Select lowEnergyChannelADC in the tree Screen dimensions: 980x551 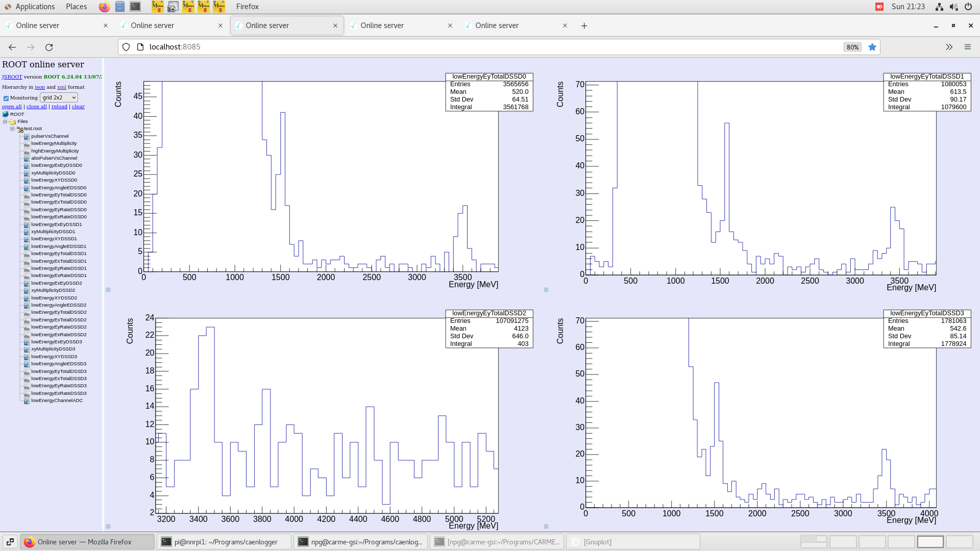click(x=57, y=400)
